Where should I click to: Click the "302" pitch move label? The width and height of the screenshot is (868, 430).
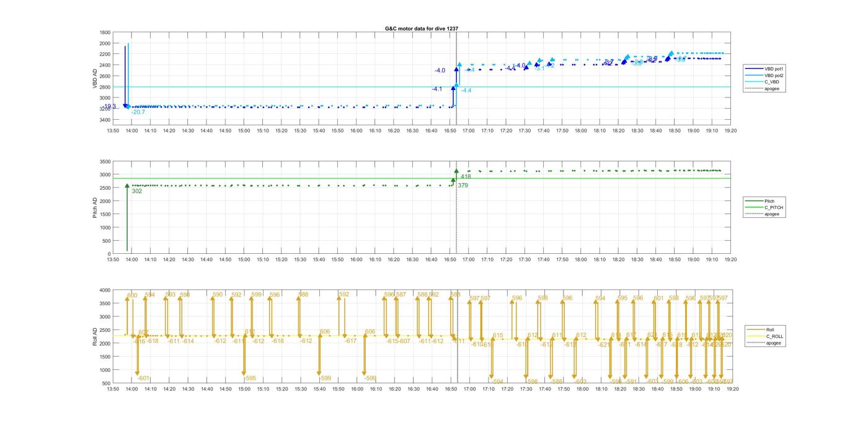[x=137, y=191]
